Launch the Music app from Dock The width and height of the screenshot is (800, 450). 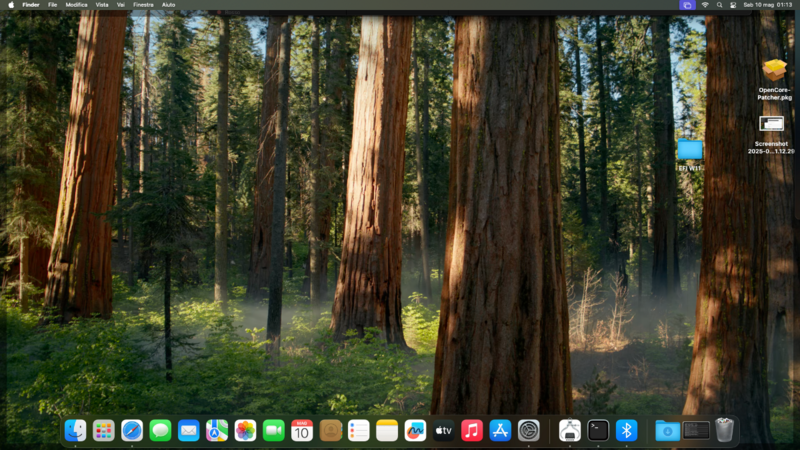472,430
